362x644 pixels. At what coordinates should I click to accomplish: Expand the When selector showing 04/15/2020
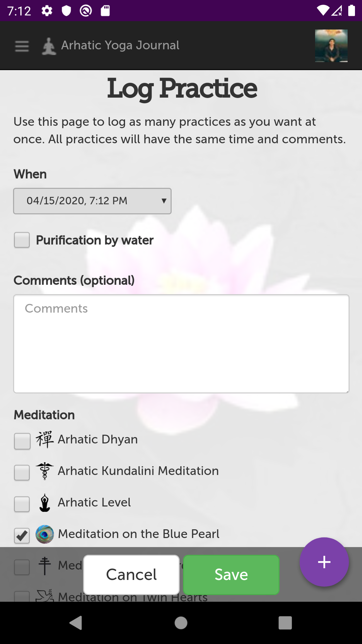(92, 201)
